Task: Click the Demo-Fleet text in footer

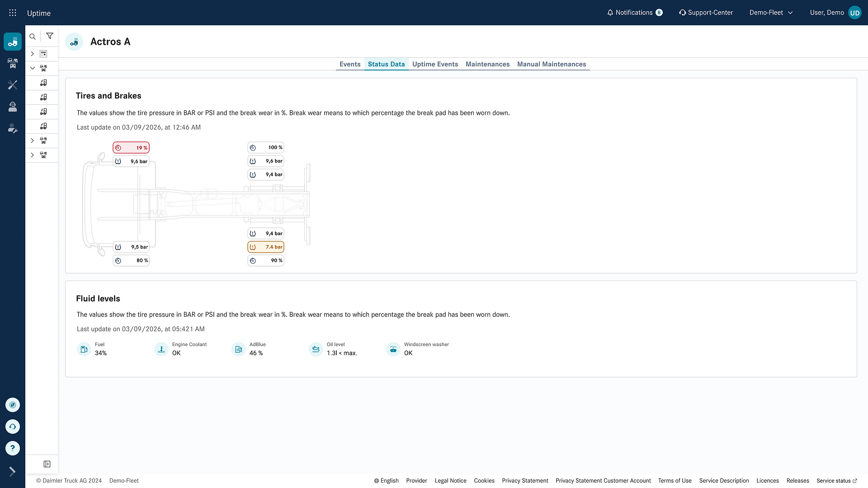Action: (124, 481)
